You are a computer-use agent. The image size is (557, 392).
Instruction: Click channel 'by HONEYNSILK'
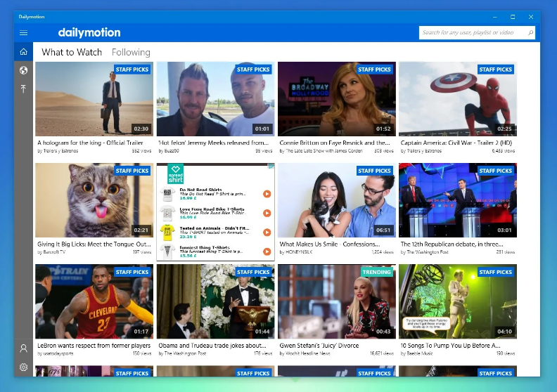click(297, 252)
